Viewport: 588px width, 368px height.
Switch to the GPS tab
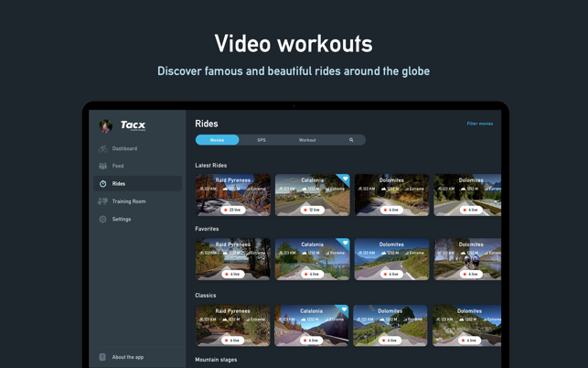point(262,140)
